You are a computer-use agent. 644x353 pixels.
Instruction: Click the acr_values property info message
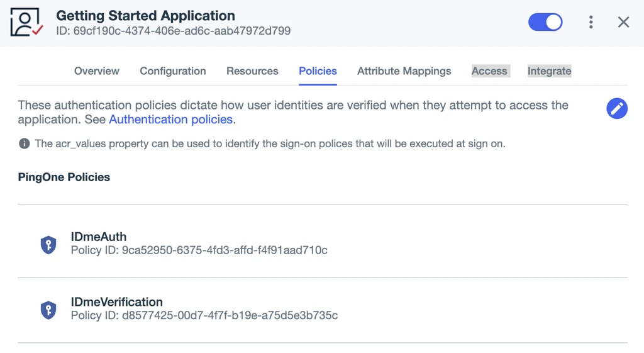point(270,144)
